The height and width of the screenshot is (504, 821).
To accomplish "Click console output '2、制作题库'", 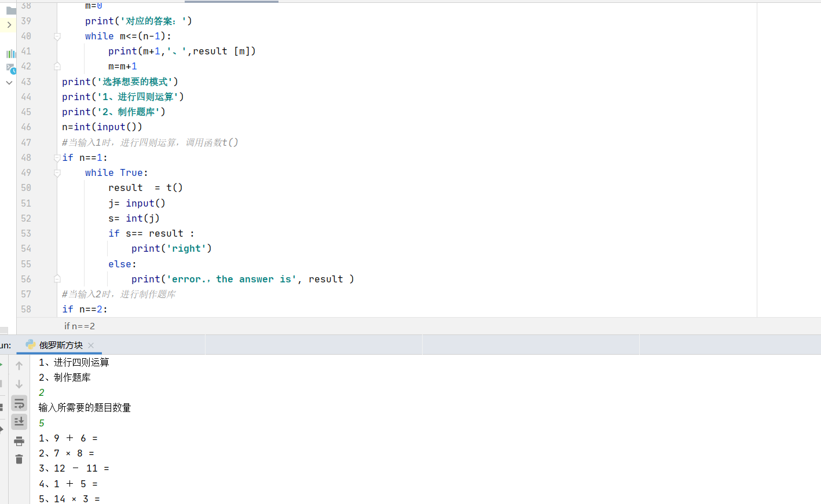I will [64, 378].
